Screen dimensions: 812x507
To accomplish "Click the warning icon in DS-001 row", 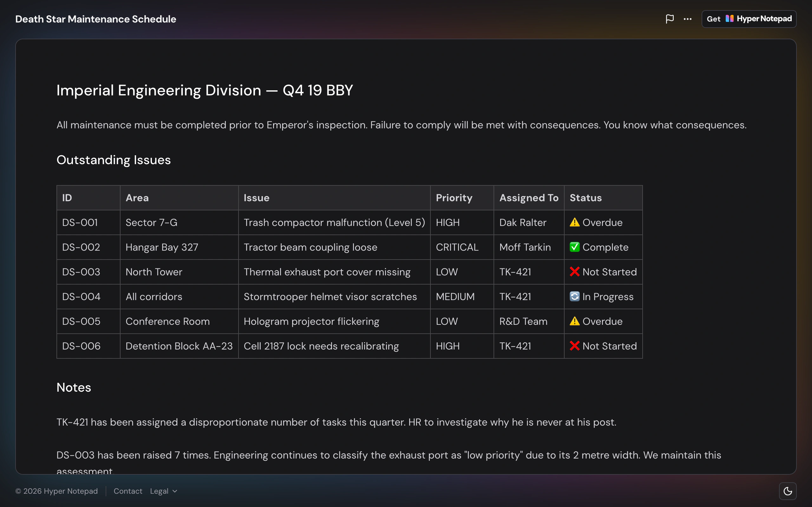I will (574, 222).
